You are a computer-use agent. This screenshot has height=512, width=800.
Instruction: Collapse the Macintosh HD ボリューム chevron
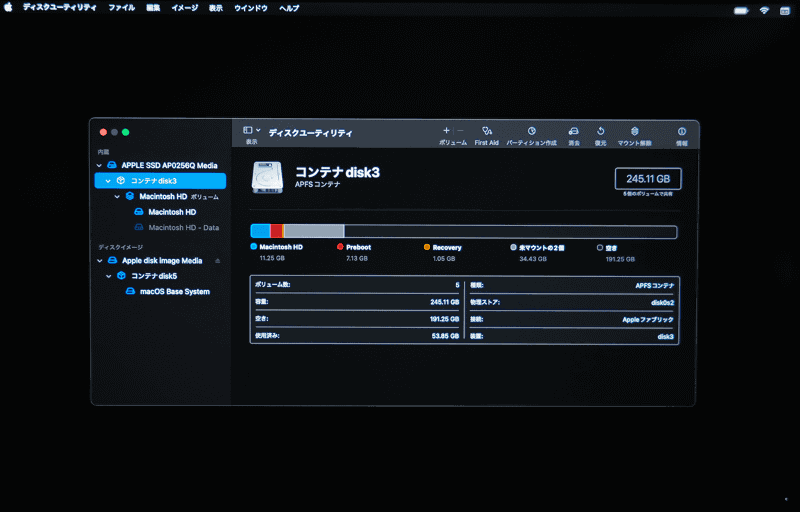click(117, 196)
